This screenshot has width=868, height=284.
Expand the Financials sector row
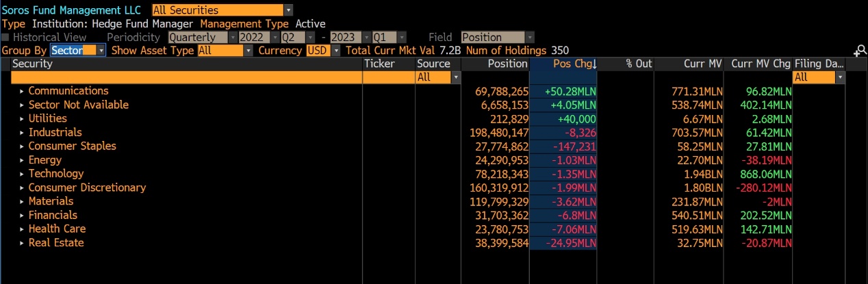point(22,215)
